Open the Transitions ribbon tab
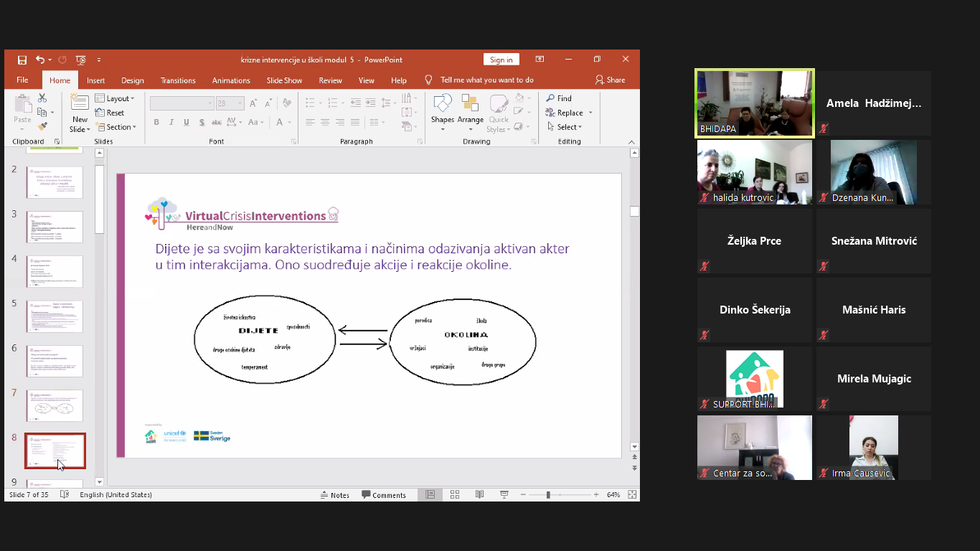980x551 pixels. 178,80
